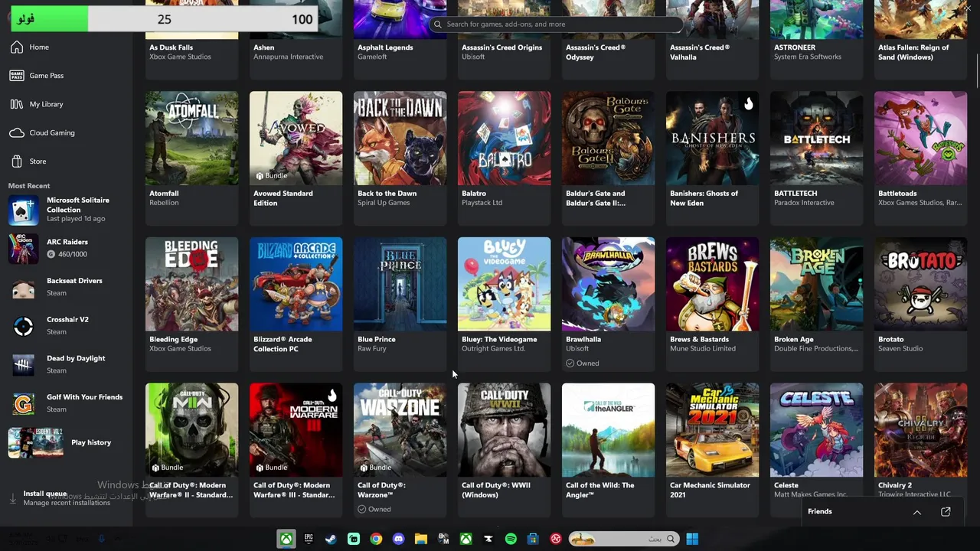Open Chivalry 2 game tile
980x551 pixels.
point(920,442)
